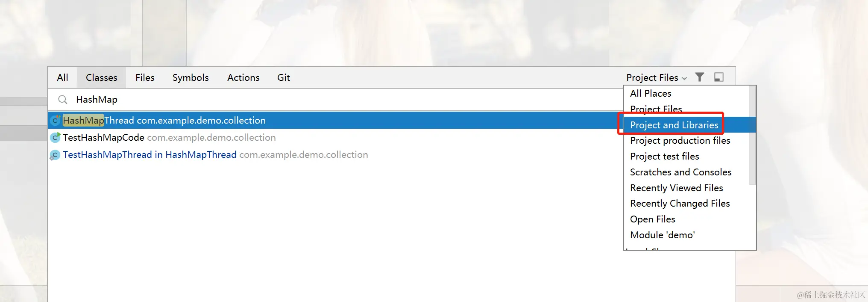Choose Module 'demo' scope
868x302 pixels.
click(687, 235)
